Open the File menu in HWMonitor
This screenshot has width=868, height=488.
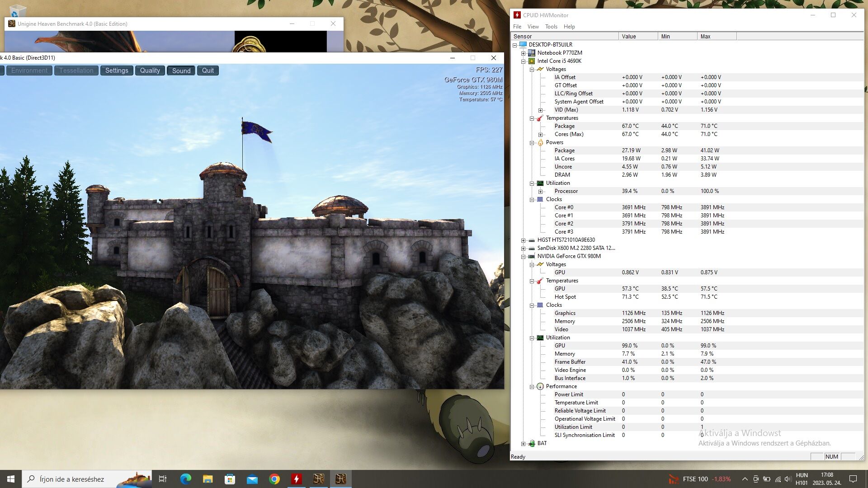(x=517, y=27)
